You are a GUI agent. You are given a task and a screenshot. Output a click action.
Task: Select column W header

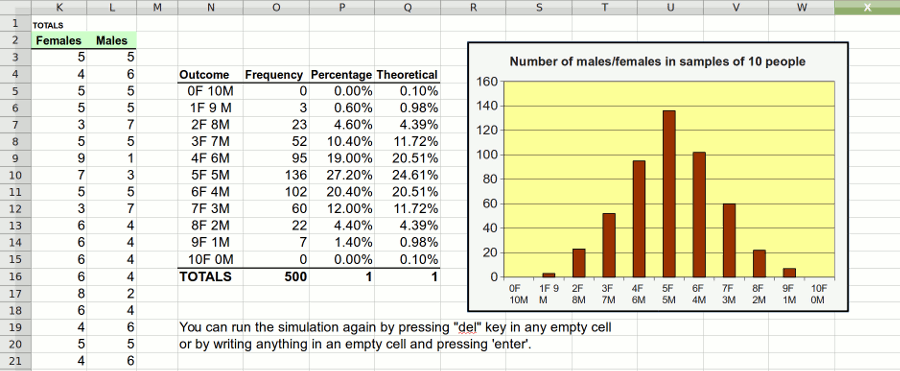coord(802,7)
